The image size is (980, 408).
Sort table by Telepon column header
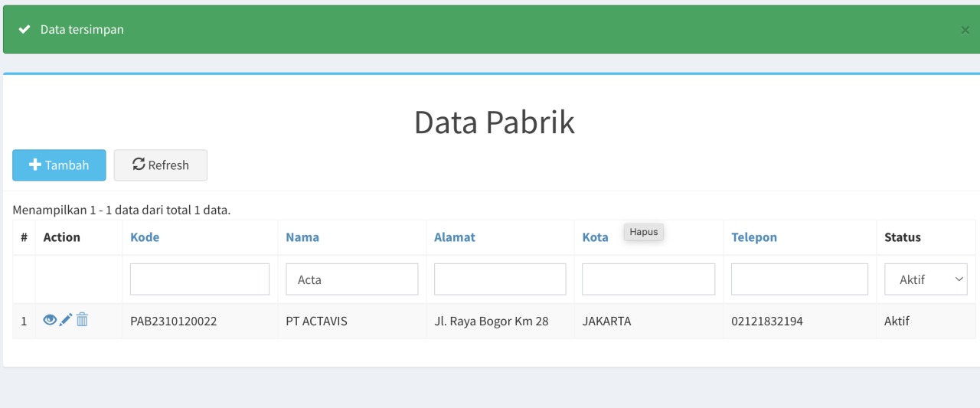pyautogui.click(x=754, y=237)
